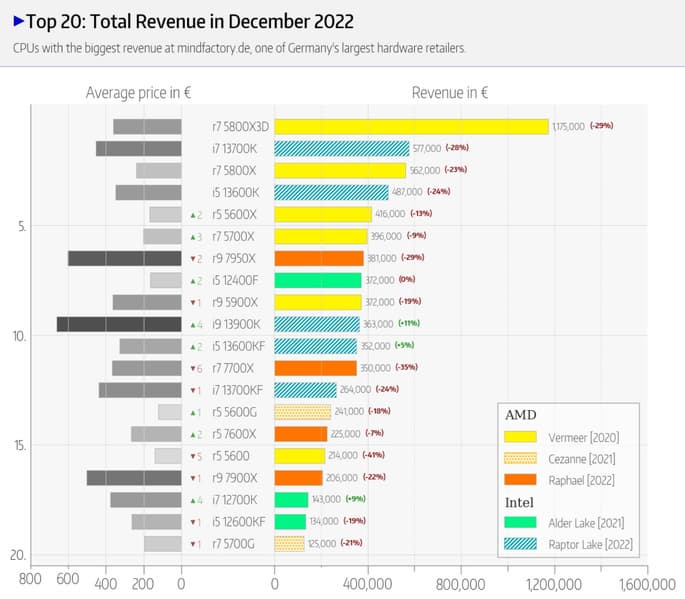Click the '(-41%)' change for r5 5600
This screenshot has height=599, width=685.
tap(374, 455)
